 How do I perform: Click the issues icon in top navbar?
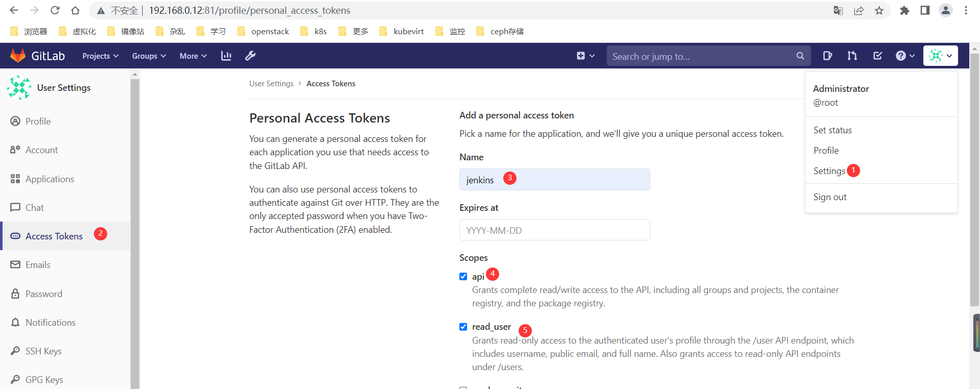pyautogui.click(x=827, y=56)
